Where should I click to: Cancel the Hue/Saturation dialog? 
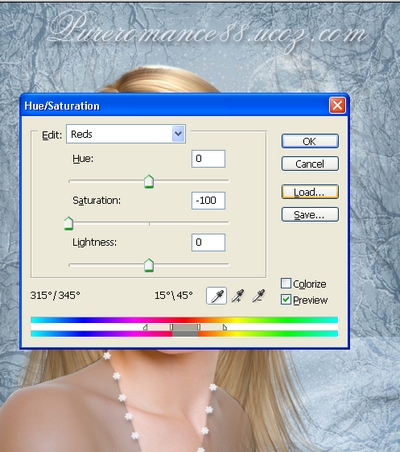point(310,164)
